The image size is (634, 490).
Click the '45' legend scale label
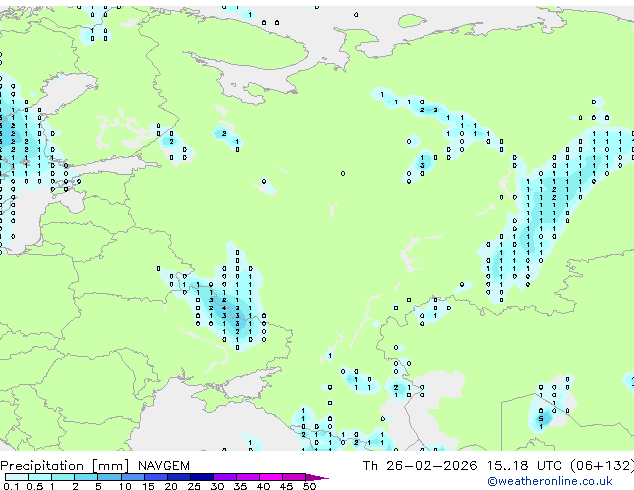coord(286,486)
